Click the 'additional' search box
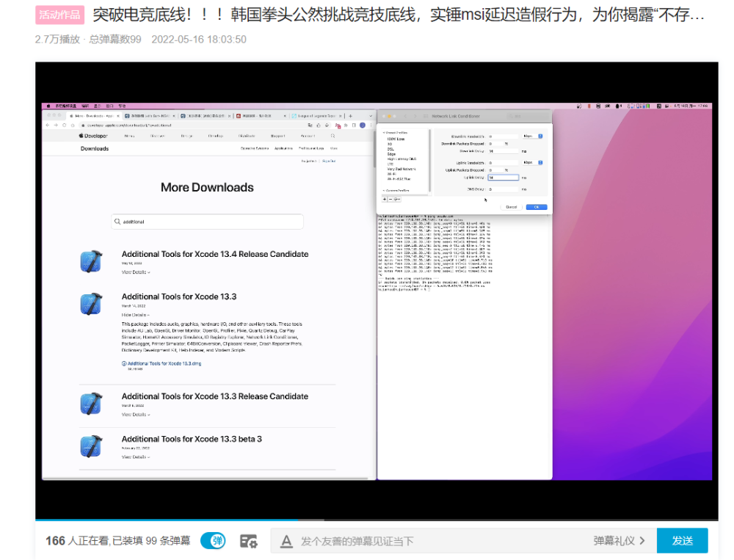This screenshot has width=734, height=560. click(208, 222)
